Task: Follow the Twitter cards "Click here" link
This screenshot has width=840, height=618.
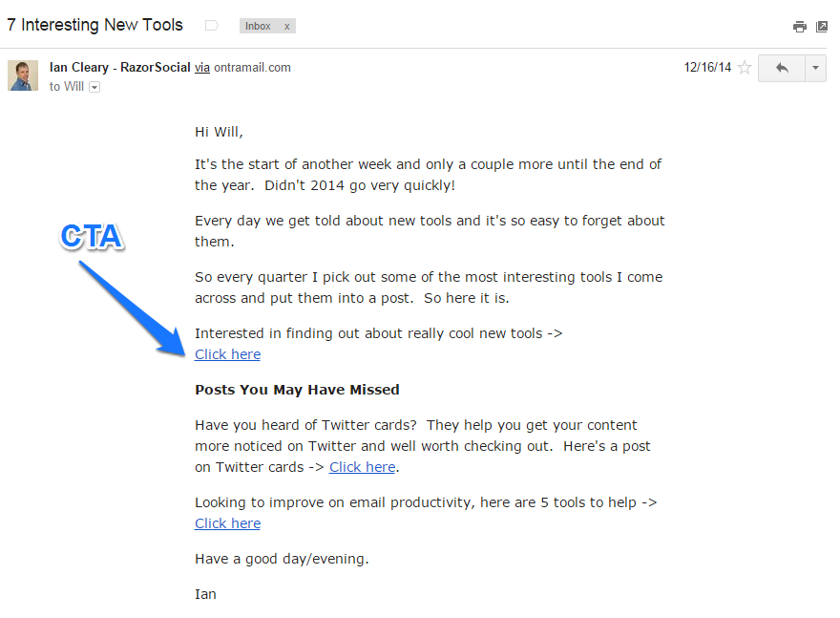Action: point(362,467)
